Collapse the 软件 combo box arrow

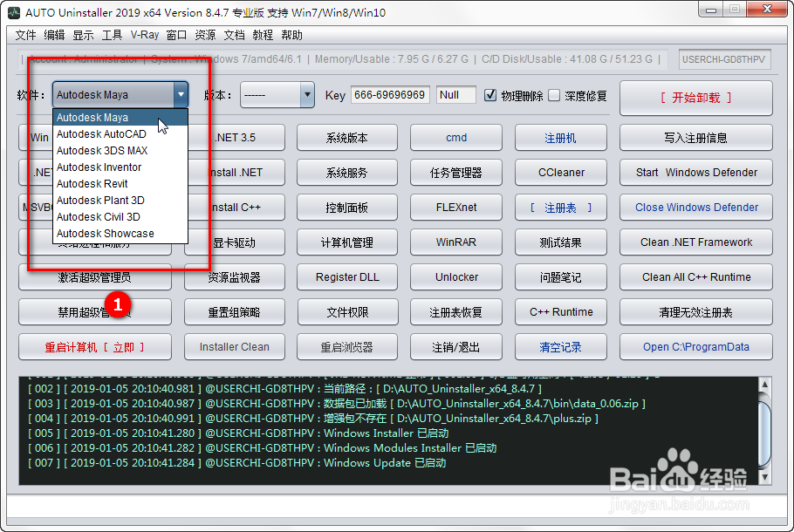[181, 95]
